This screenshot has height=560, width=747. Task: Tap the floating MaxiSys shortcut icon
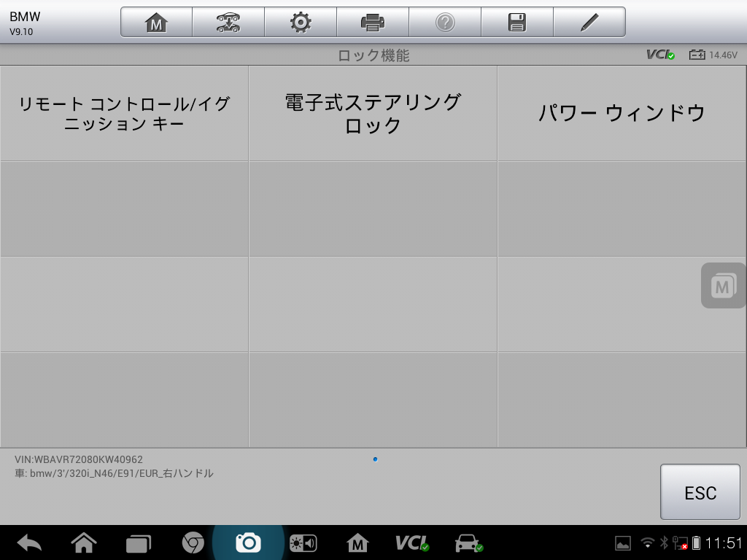[721, 285]
